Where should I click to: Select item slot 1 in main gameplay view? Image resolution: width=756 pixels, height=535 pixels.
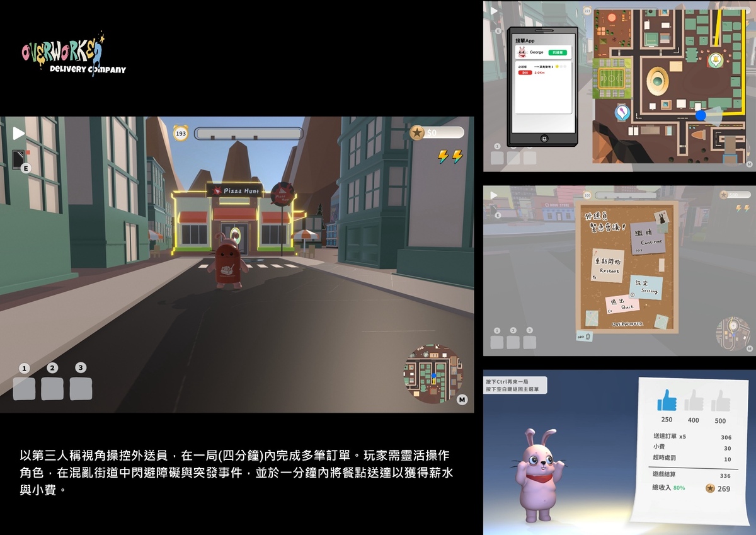(24, 388)
